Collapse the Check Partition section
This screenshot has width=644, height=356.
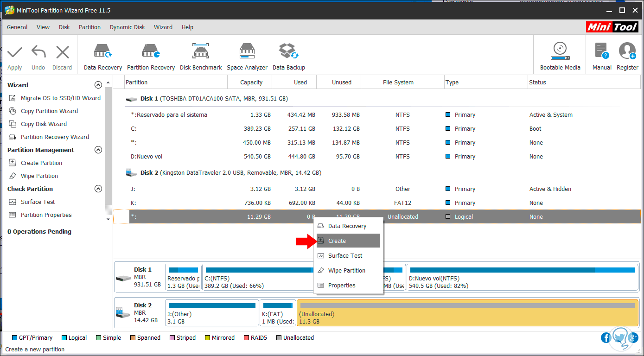point(98,189)
